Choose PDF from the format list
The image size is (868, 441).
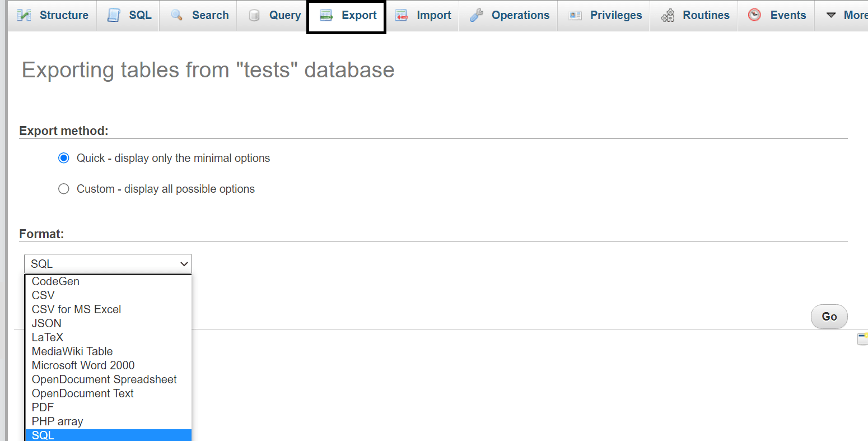(x=108, y=407)
